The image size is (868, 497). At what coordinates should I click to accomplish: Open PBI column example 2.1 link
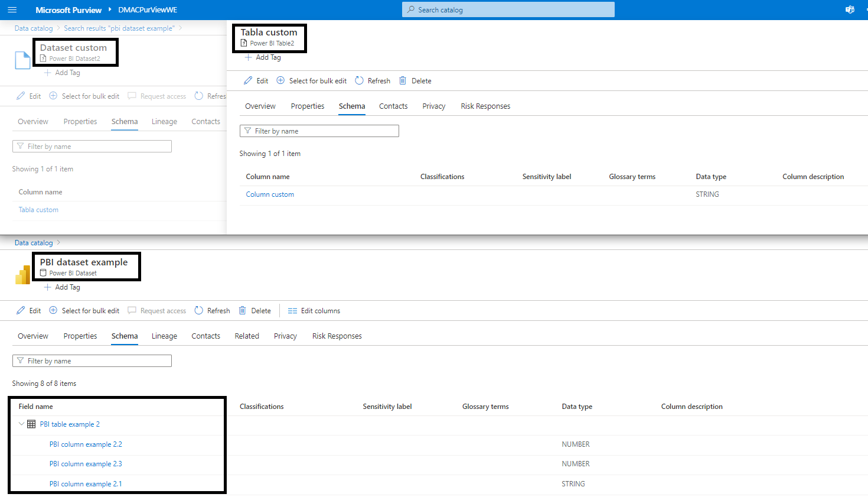(x=86, y=484)
